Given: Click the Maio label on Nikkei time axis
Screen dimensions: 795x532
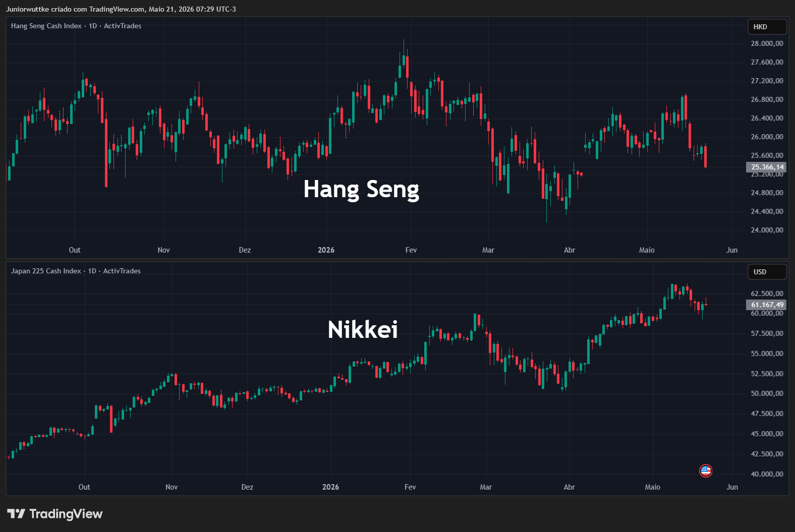Looking at the screenshot, I should pos(652,487).
